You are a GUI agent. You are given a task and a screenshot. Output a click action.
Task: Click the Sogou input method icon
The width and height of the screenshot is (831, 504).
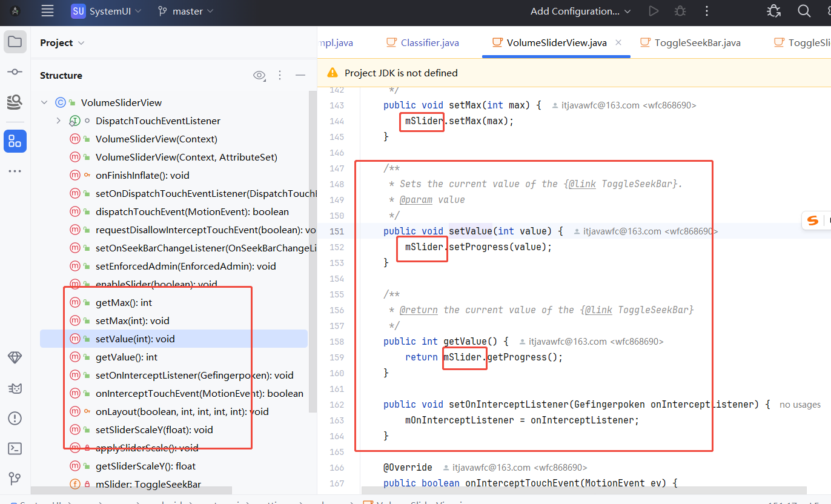tap(813, 221)
